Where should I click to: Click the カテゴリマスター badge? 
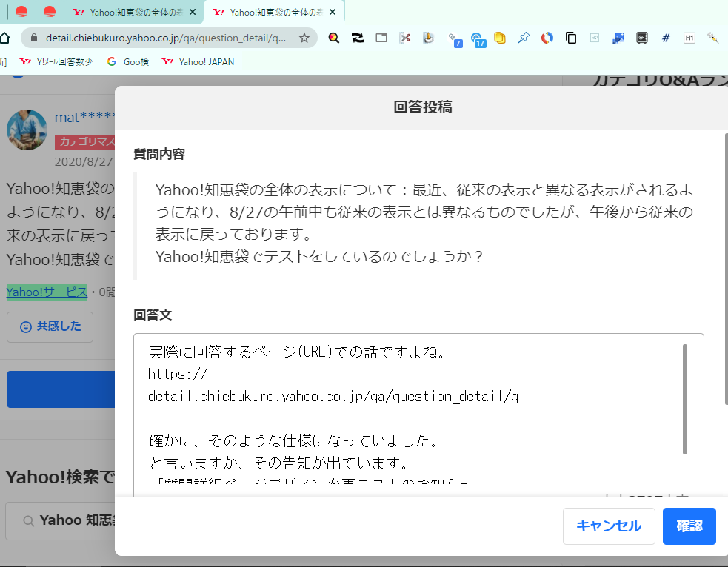coord(84,141)
